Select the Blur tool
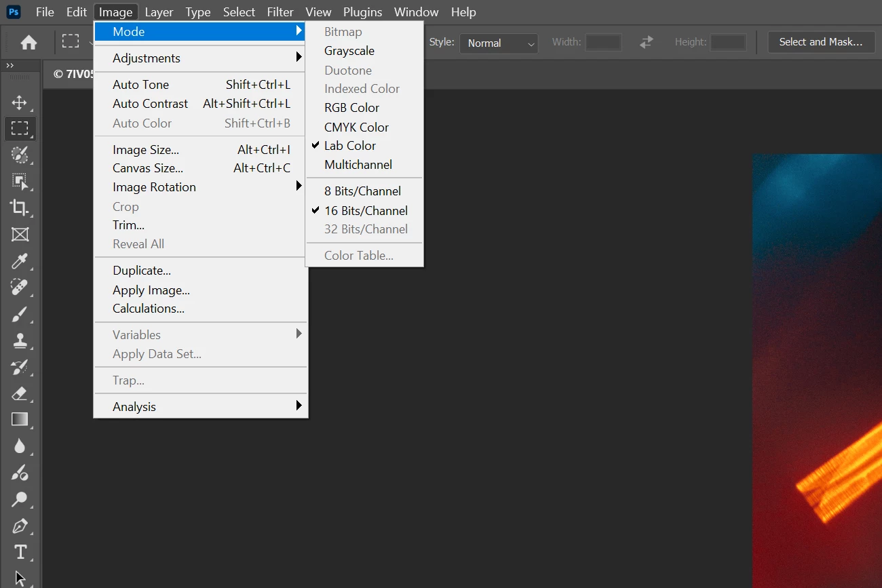Viewport: 882px width, 588px height. [20, 446]
